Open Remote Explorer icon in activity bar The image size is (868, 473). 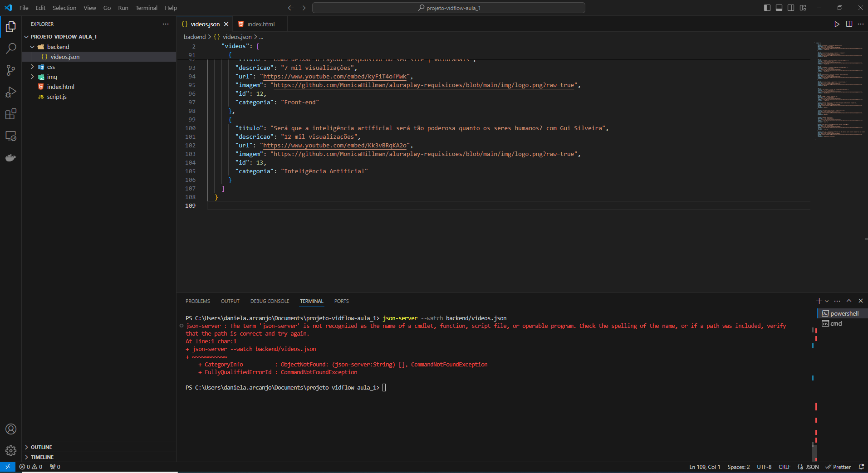tap(11, 136)
